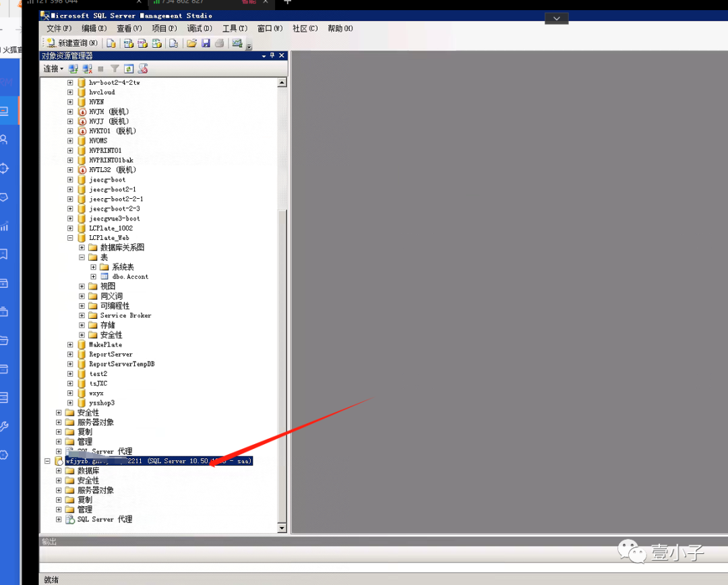
Task: Select the bottom SQL Server 代理 agent icon
Action: [x=70, y=520]
